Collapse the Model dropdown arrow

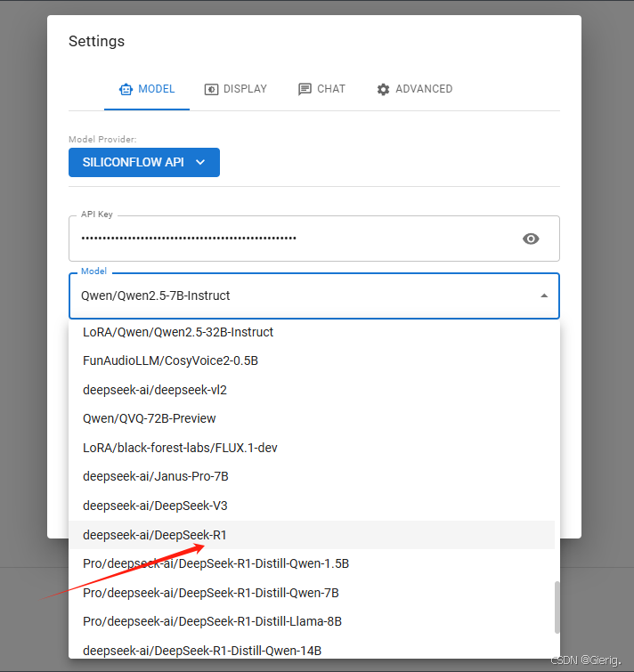[x=544, y=296]
